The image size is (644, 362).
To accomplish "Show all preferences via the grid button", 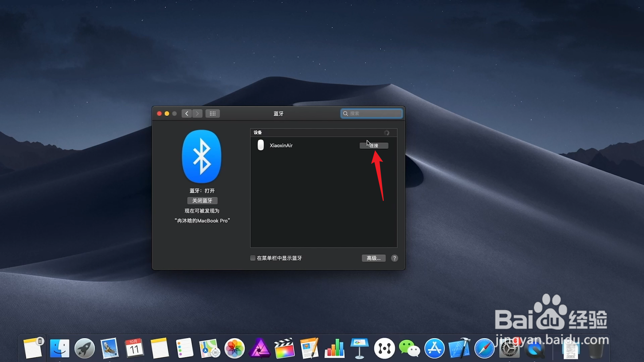I will pyautogui.click(x=213, y=114).
